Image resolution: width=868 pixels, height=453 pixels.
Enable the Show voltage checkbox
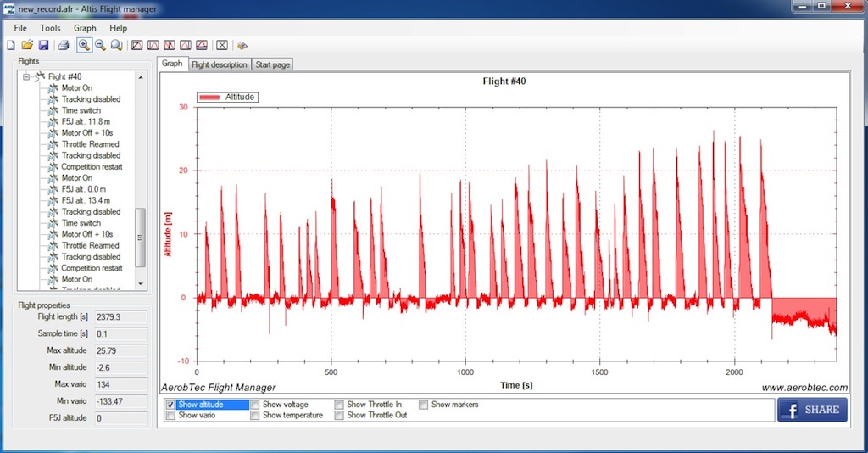pyautogui.click(x=255, y=405)
